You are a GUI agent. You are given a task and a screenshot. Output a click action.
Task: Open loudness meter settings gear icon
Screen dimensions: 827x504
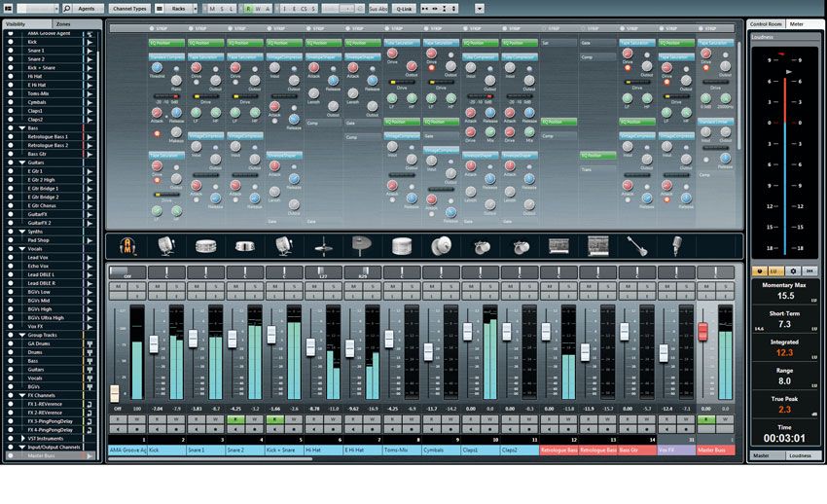tap(793, 271)
